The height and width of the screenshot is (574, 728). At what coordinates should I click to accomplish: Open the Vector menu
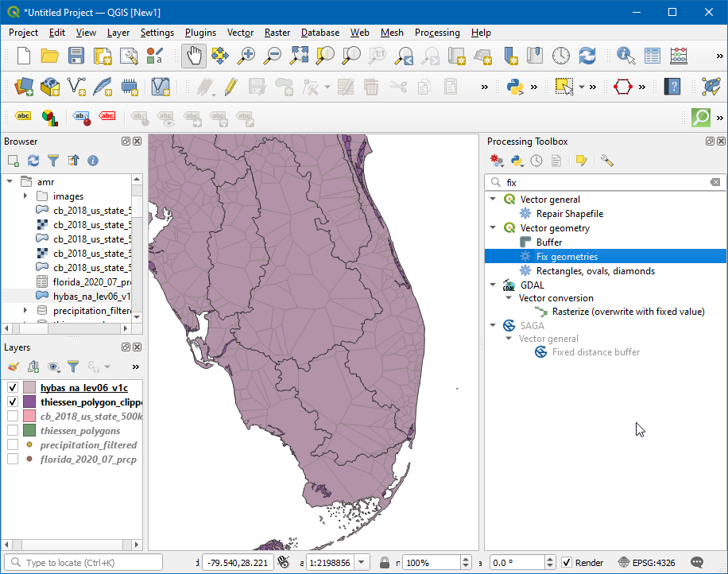[240, 33]
